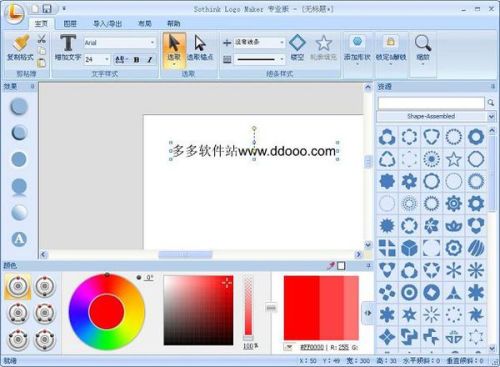Switch to the Layout ribbon tab
The height and width of the screenshot is (367, 500).
(x=145, y=23)
